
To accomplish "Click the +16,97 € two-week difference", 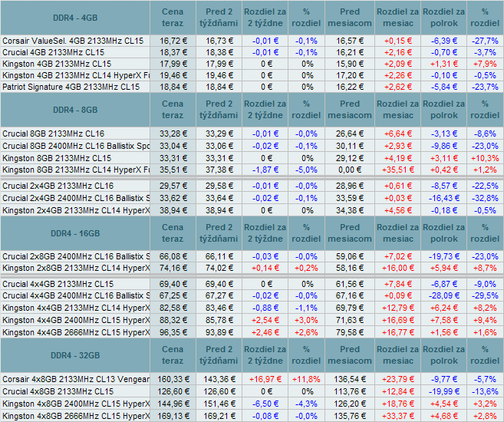I will click(265, 379).
